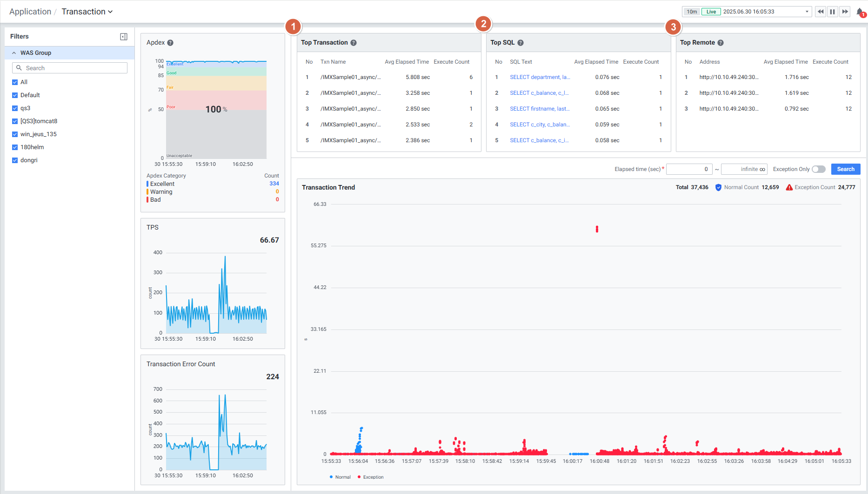Open the Top Remote help icon

pos(721,43)
